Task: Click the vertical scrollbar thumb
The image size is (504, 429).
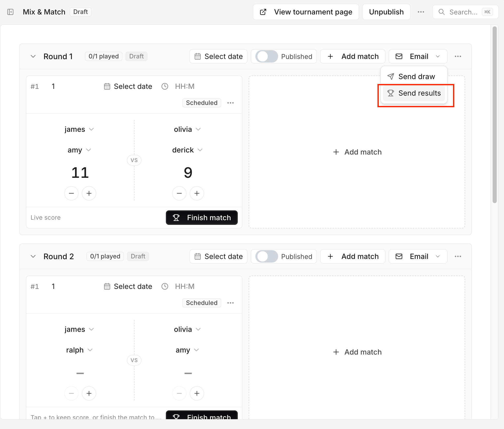Action: pos(495,115)
